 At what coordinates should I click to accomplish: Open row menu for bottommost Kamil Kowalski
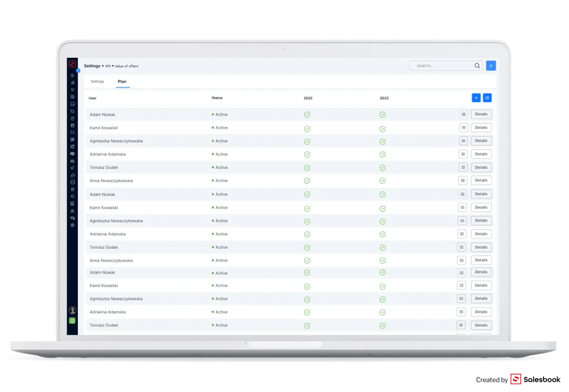click(461, 285)
